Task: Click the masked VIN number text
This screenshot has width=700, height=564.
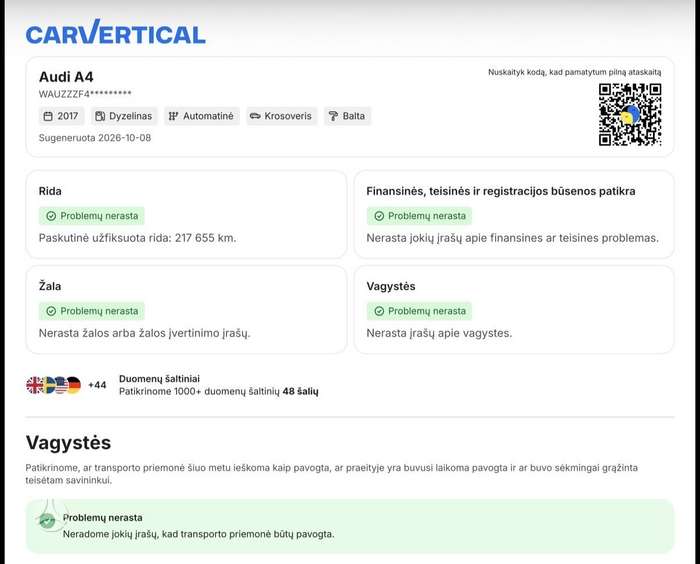Action: pyautogui.click(x=85, y=94)
